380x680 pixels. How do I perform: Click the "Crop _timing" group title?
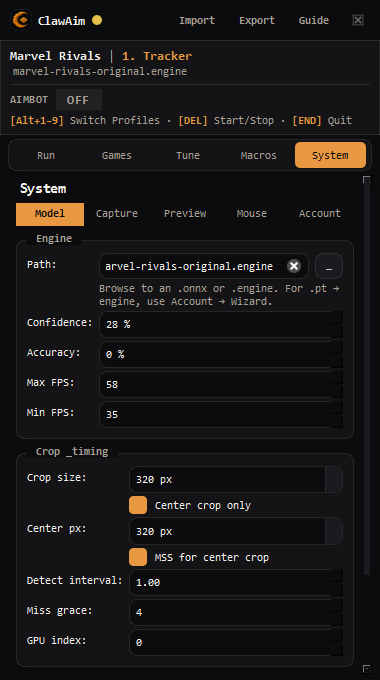tap(72, 451)
